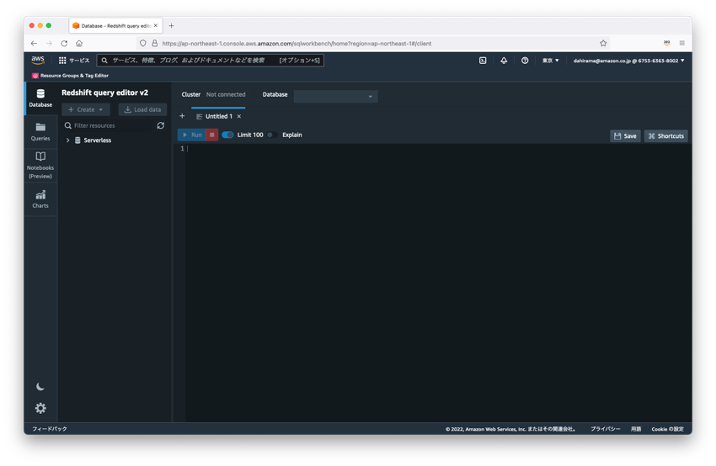Click the Not connected cluster status

pos(226,94)
